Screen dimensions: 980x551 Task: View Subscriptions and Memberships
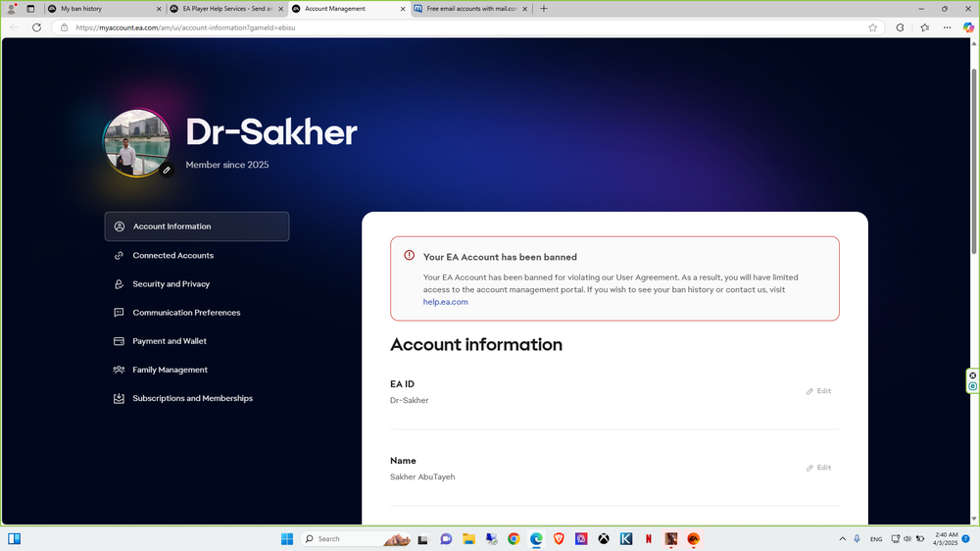pos(183,398)
